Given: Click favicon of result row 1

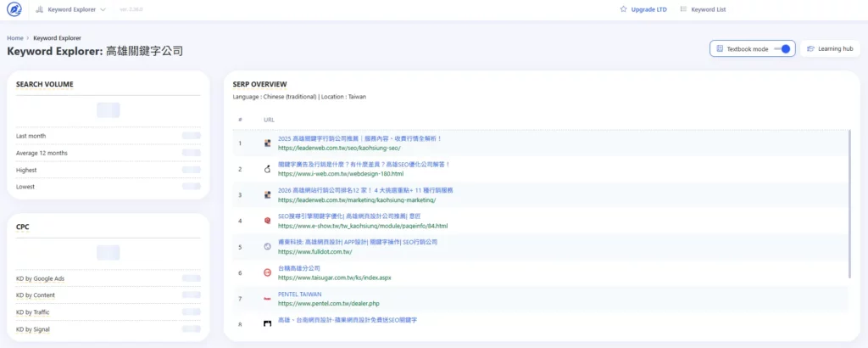Looking at the screenshot, I should tap(267, 143).
